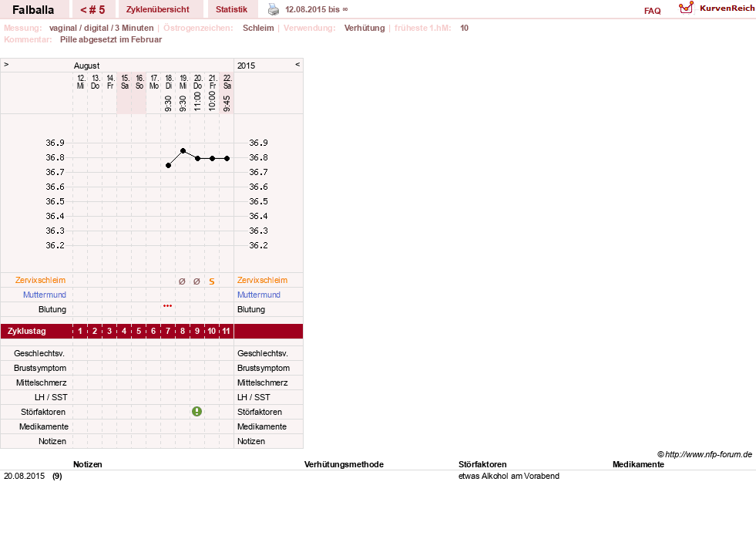
Task: Expand chart with the '>' arrow at left
Action: pyautogui.click(x=6, y=64)
